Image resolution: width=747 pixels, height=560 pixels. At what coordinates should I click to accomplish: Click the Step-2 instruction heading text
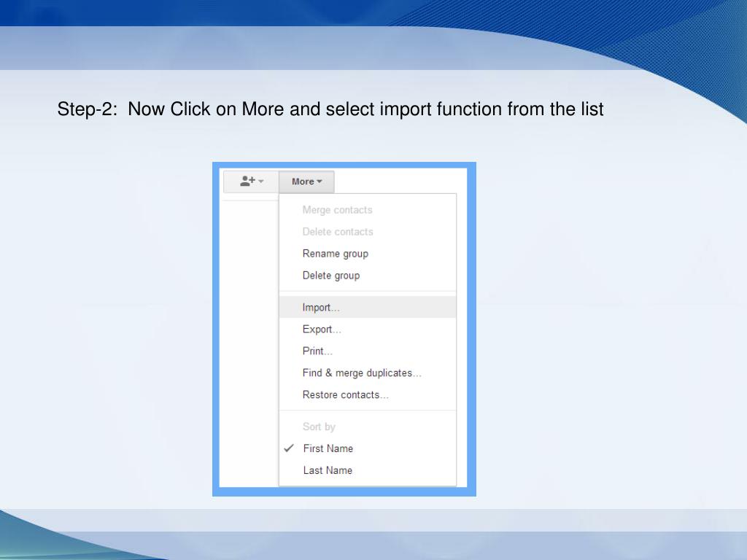[330, 109]
